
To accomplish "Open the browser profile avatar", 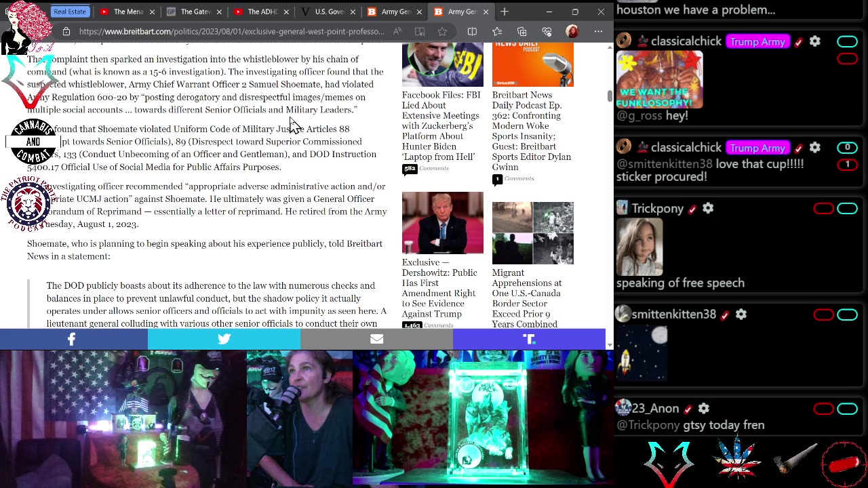I will point(572,31).
